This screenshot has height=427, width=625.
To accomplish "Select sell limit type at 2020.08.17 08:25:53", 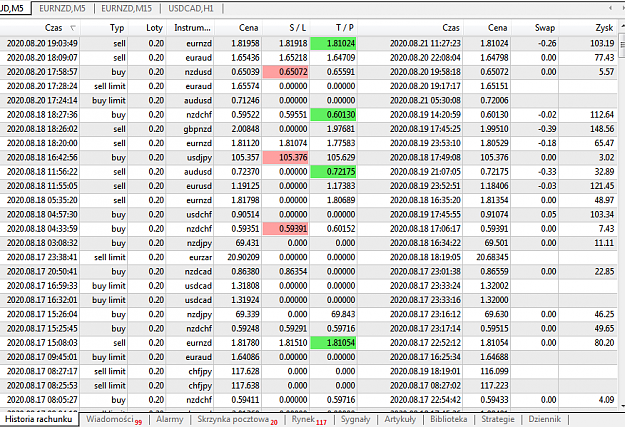I will pos(110,386).
